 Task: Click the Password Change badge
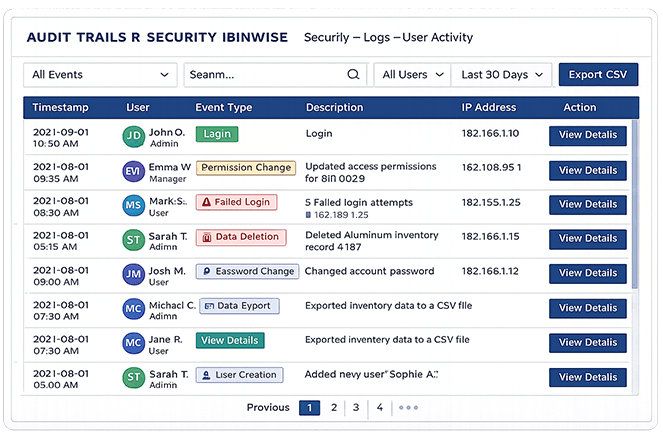[247, 272]
